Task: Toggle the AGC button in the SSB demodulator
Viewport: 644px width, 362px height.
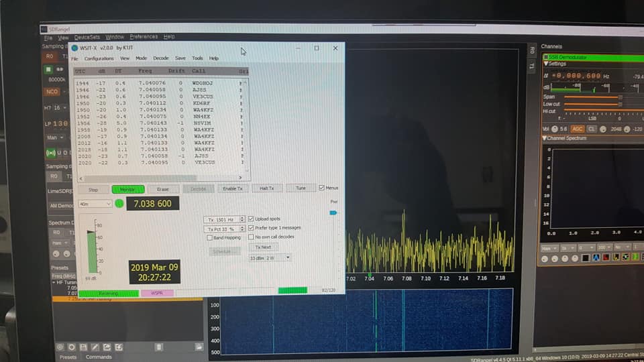Action: pos(578,129)
